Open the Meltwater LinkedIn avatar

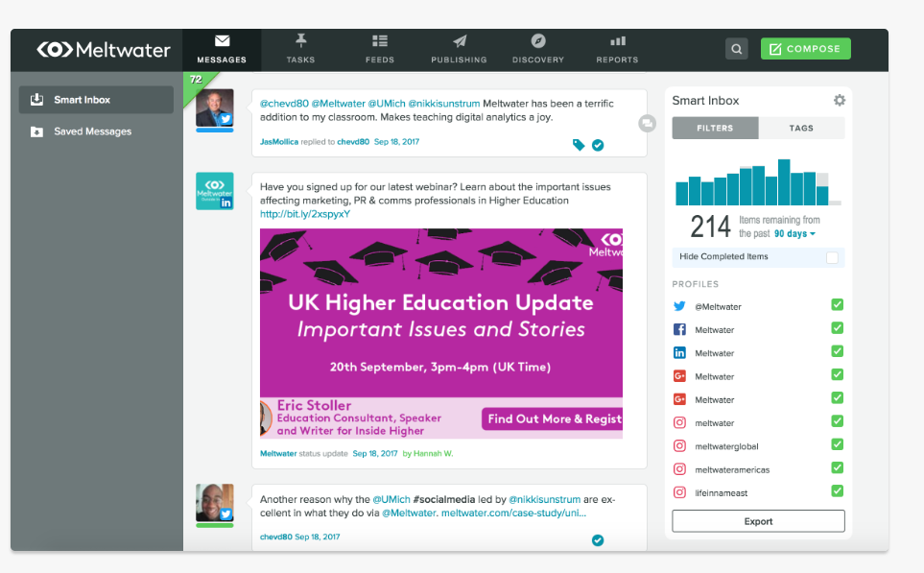pos(215,191)
